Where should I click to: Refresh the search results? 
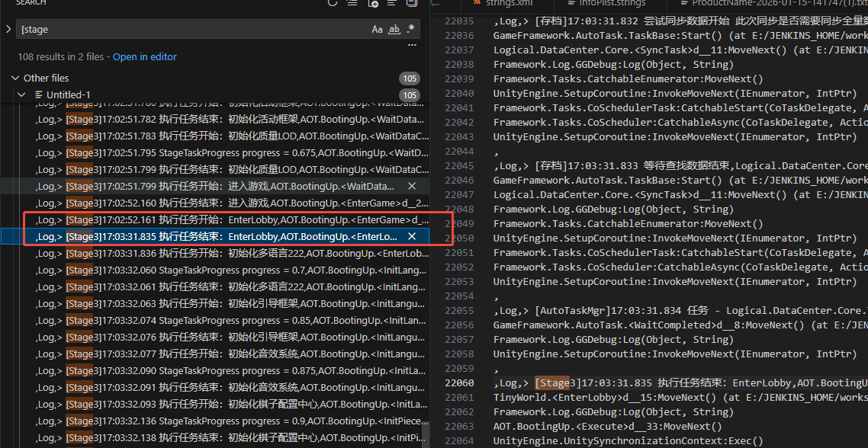tap(333, 3)
